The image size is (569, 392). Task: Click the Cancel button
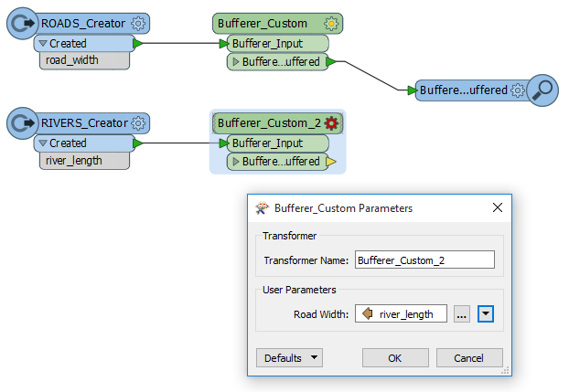point(469,358)
